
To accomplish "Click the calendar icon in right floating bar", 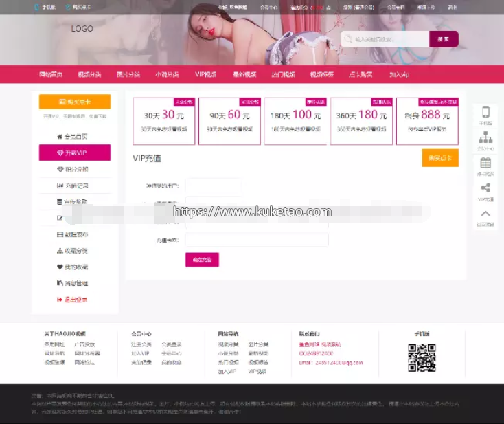I will coord(485,162).
